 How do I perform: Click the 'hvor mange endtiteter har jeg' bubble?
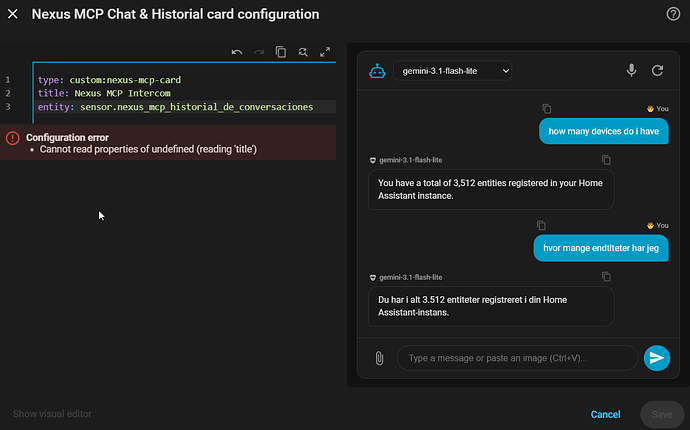(601, 248)
